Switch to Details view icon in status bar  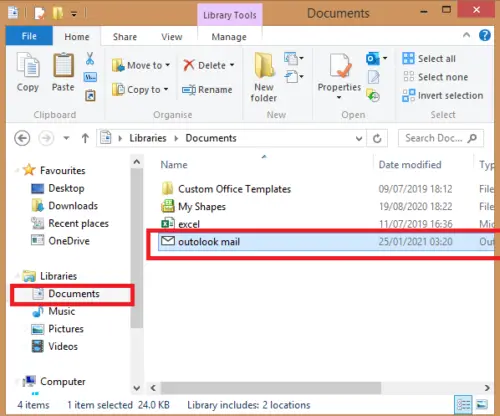coord(463,405)
